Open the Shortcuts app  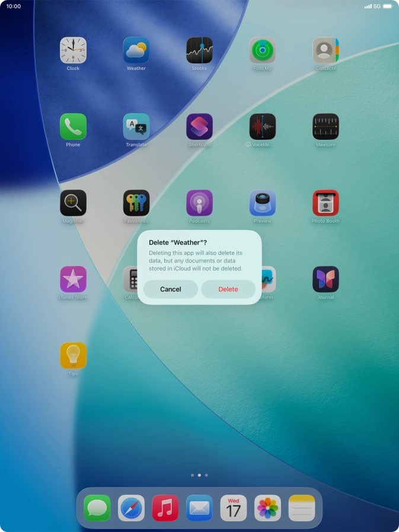199,127
